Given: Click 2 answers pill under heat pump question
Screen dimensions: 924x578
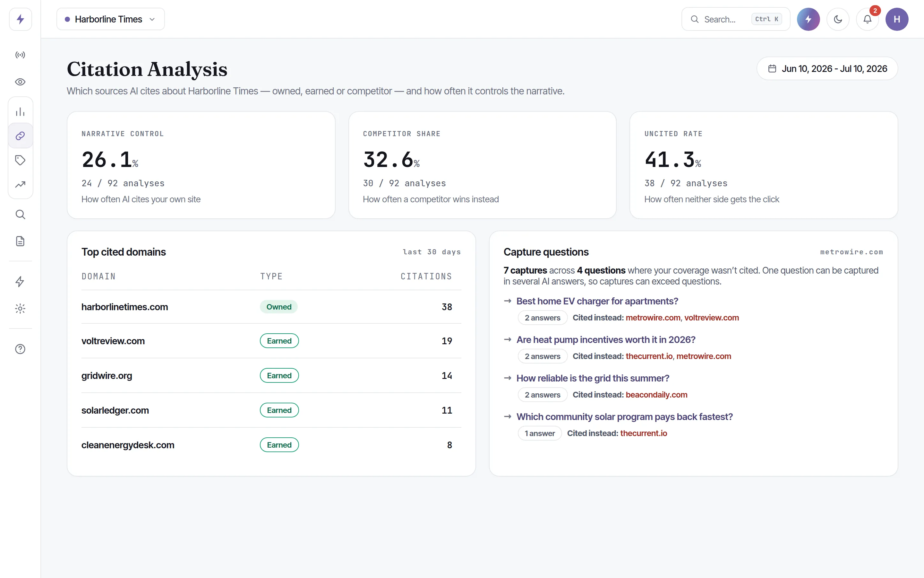Looking at the screenshot, I should pos(543,356).
